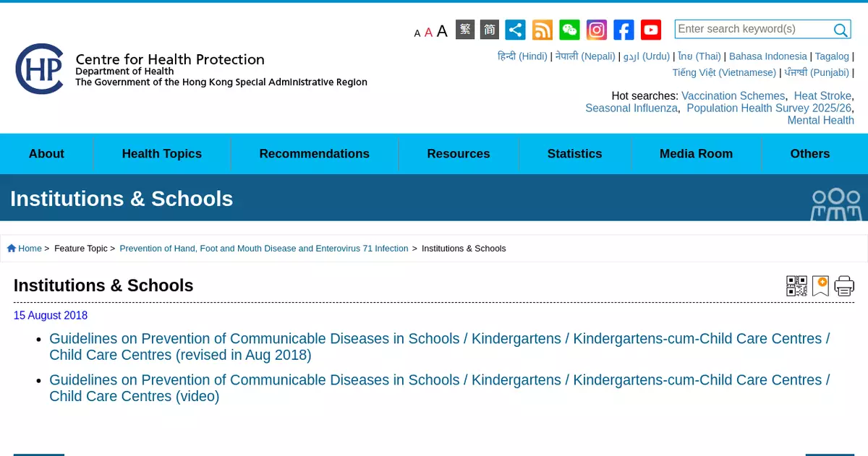
Task: Expand the Resources navigation menu
Action: click(459, 154)
